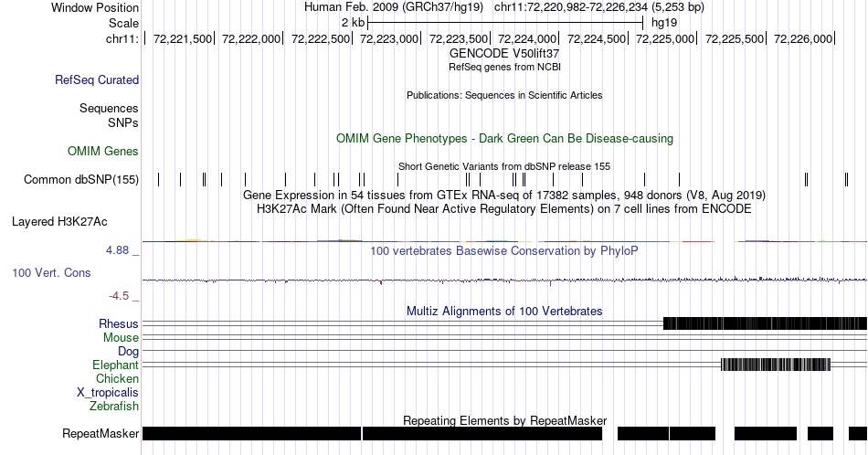Click the Rhesus alignment block
Viewport: 868px width, 455px height.
click(765, 323)
